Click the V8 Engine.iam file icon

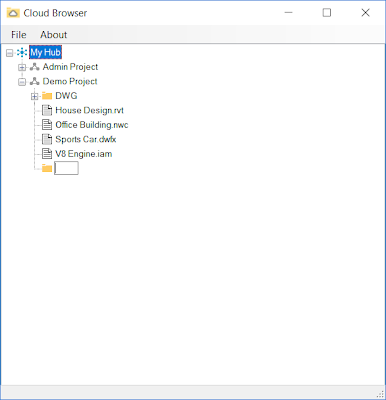[x=47, y=154]
